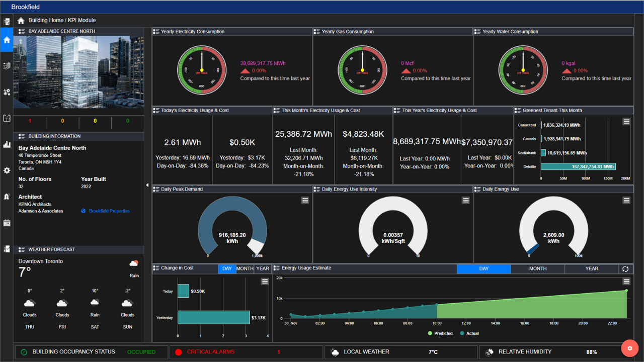644x362 pixels.
Task: Click the 2.61 MWh today usage value
Action: [183, 143]
